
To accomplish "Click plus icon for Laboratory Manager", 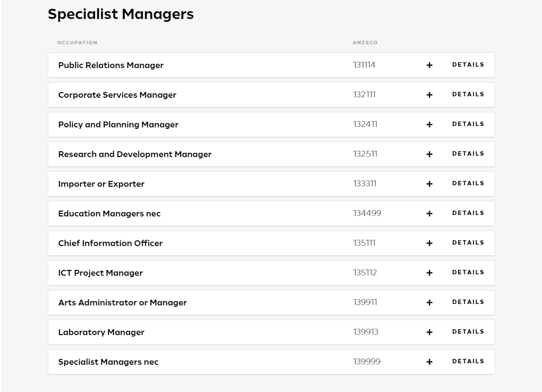I will 430,333.
